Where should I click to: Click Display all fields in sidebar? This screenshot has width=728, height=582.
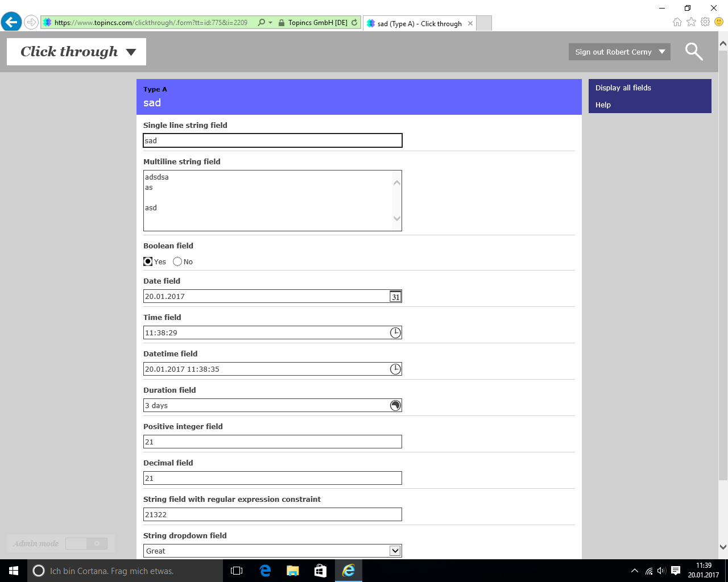coord(623,88)
